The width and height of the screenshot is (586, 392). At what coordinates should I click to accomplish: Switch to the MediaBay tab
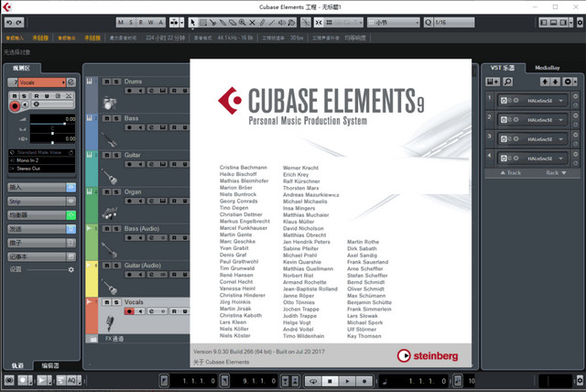548,68
